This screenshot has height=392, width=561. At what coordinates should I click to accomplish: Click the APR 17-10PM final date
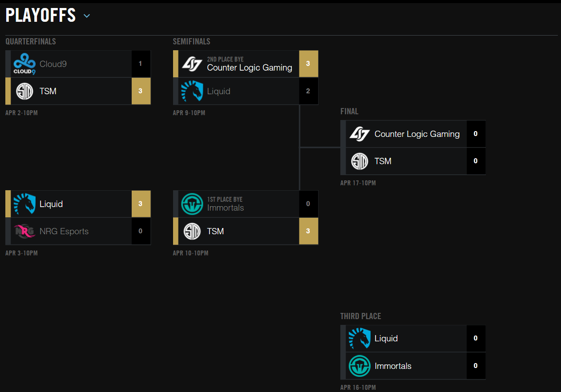point(358,183)
